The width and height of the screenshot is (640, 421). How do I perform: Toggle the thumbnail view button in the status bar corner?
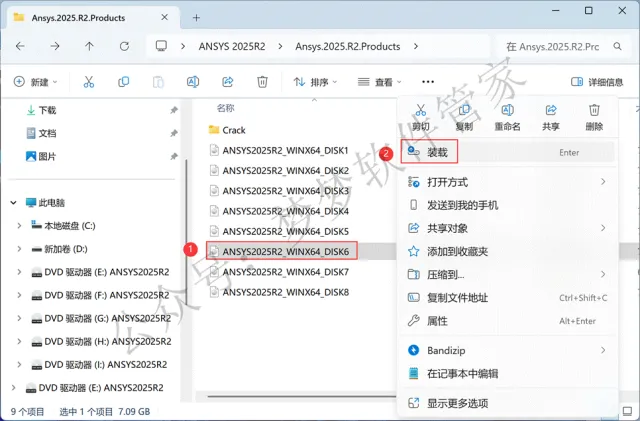coord(627,410)
